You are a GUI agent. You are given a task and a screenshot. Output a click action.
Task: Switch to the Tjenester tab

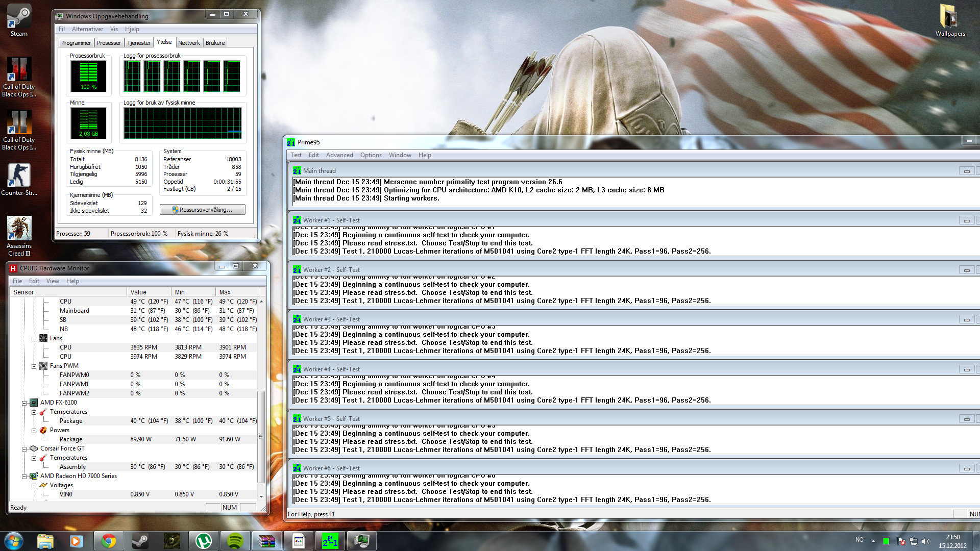point(139,43)
